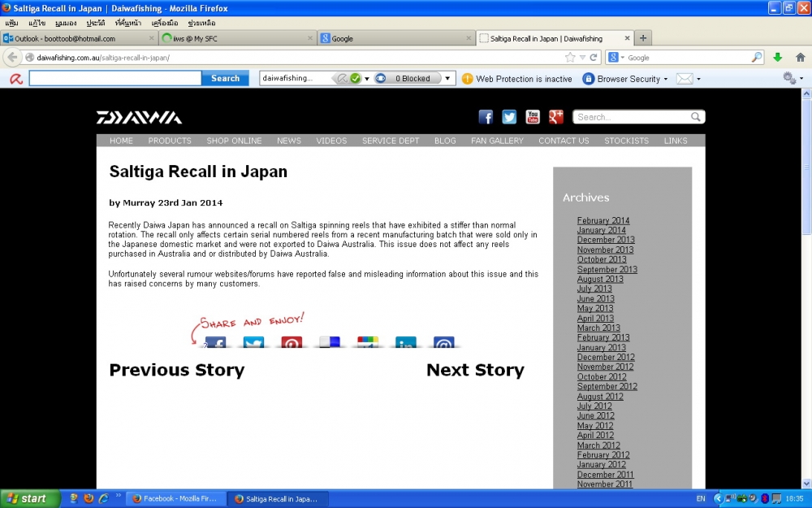The height and width of the screenshot is (508, 812).
Task: Switch to the Outlook tab
Action: coord(79,38)
